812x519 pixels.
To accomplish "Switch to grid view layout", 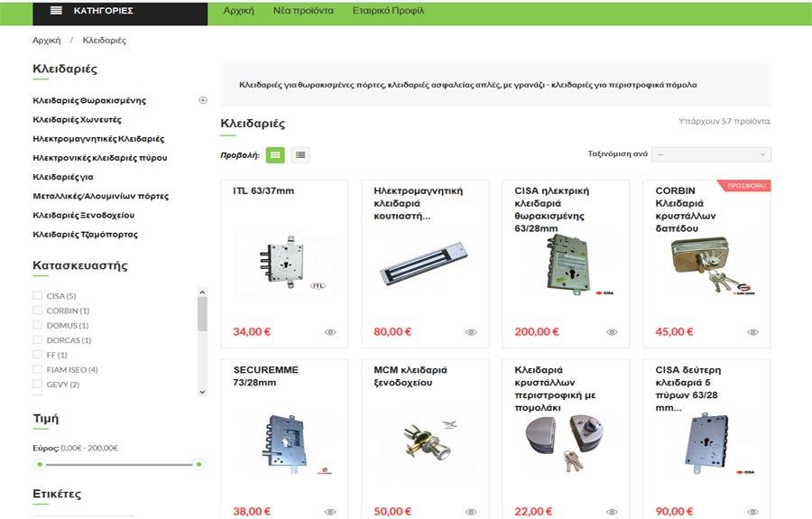I will (275, 155).
